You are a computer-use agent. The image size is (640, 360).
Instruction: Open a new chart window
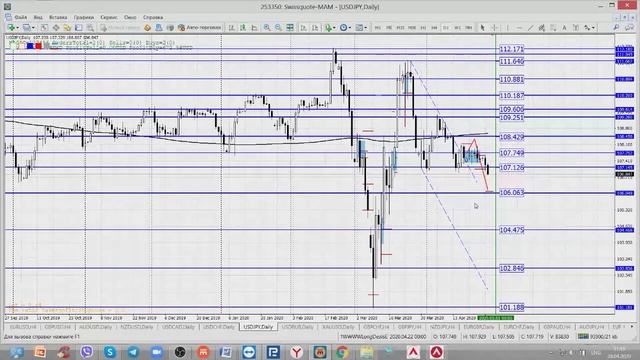11,28
